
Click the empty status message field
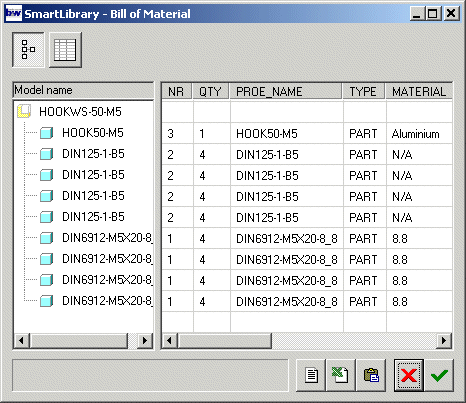150,375
